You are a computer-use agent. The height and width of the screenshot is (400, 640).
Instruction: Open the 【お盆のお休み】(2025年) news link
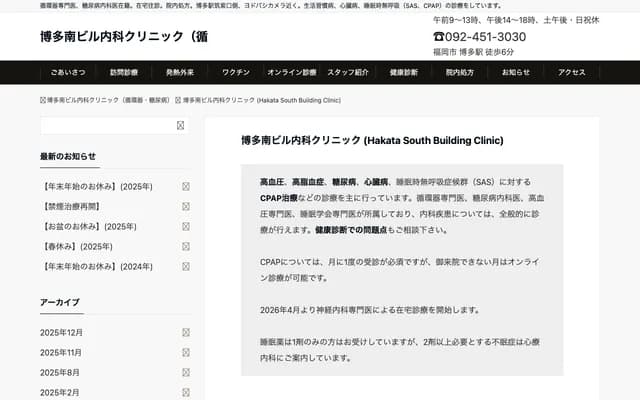pyautogui.click(x=90, y=227)
